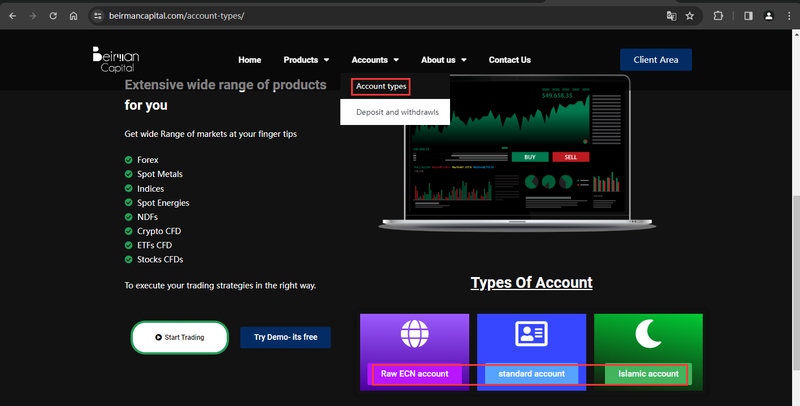
Task: Click the green check icon beside Stocks CFDs
Action: tap(129, 260)
